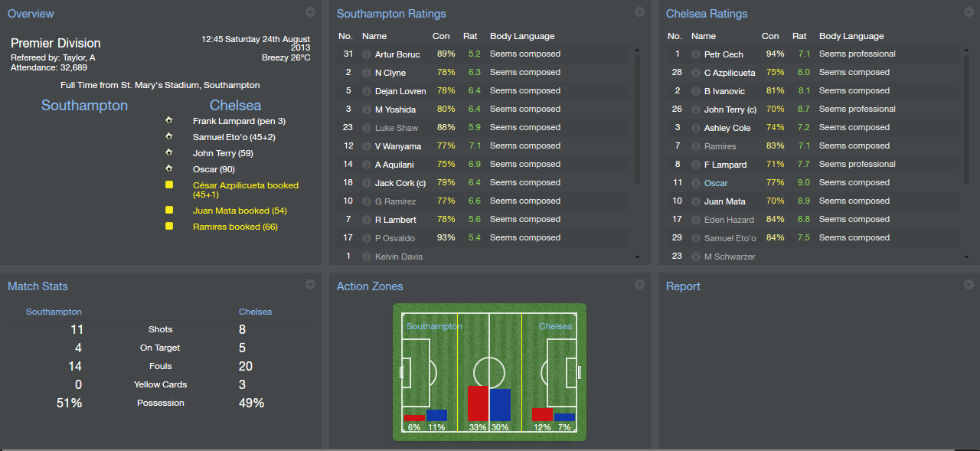Sort Chelsea Ratings by the Rat column
The width and height of the screenshot is (980, 451).
pyautogui.click(x=799, y=36)
